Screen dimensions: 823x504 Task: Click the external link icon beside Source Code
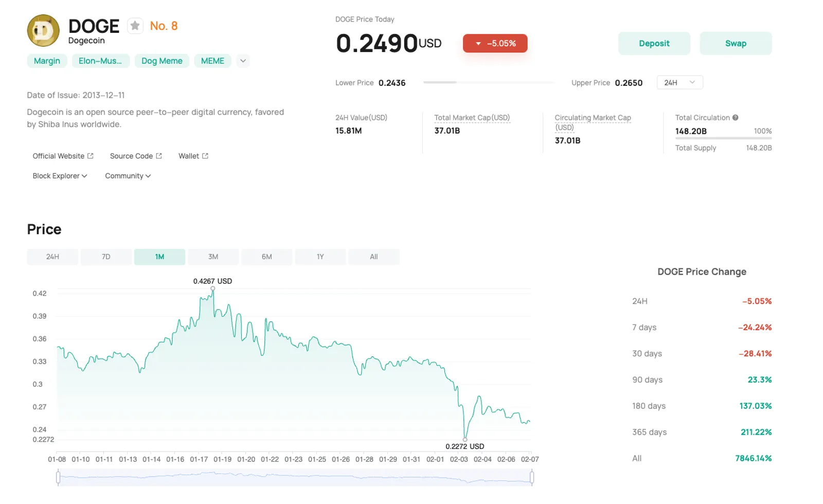(159, 156)
